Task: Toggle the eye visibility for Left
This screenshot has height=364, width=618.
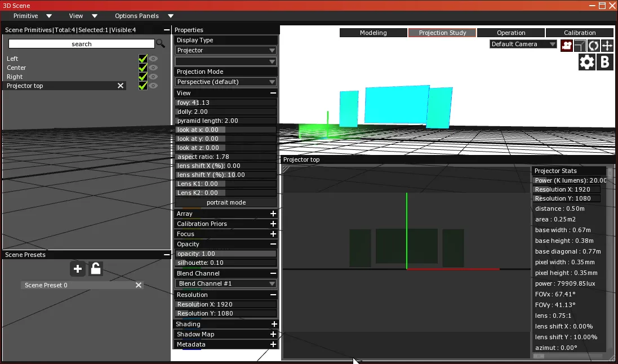Action: tap(153, 59)
